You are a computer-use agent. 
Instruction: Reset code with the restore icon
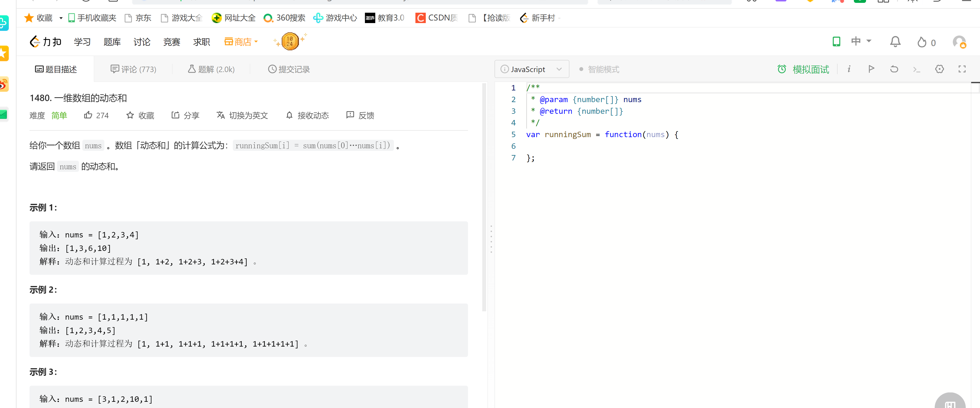pyautogui.click(x=894, y=69)
